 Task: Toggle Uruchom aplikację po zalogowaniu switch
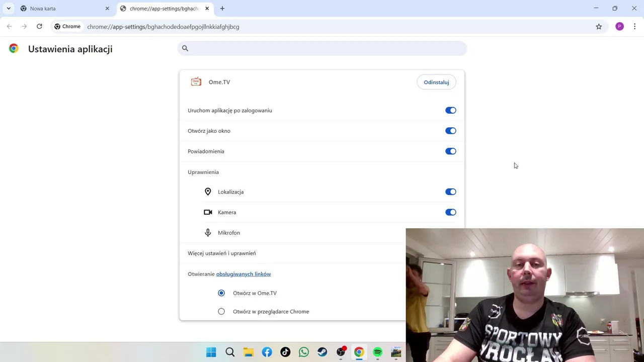coord(450,111)
